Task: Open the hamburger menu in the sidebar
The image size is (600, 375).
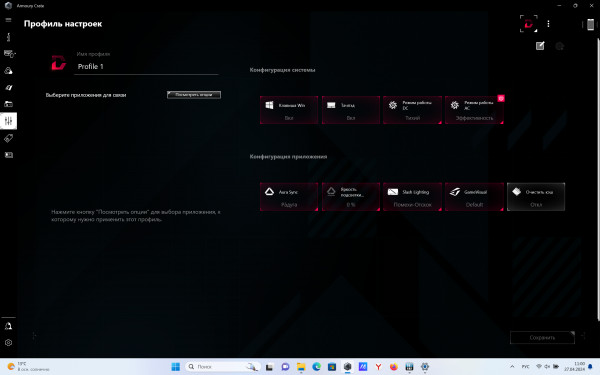Action: tap(8, 20)
